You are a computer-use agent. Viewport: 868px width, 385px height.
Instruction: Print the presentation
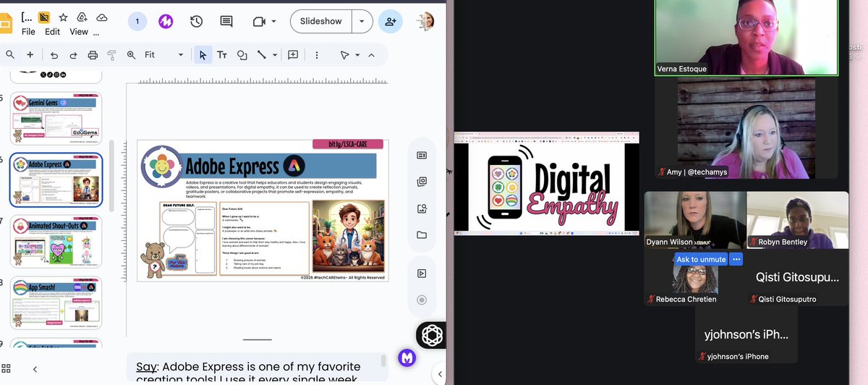(93, 55)
